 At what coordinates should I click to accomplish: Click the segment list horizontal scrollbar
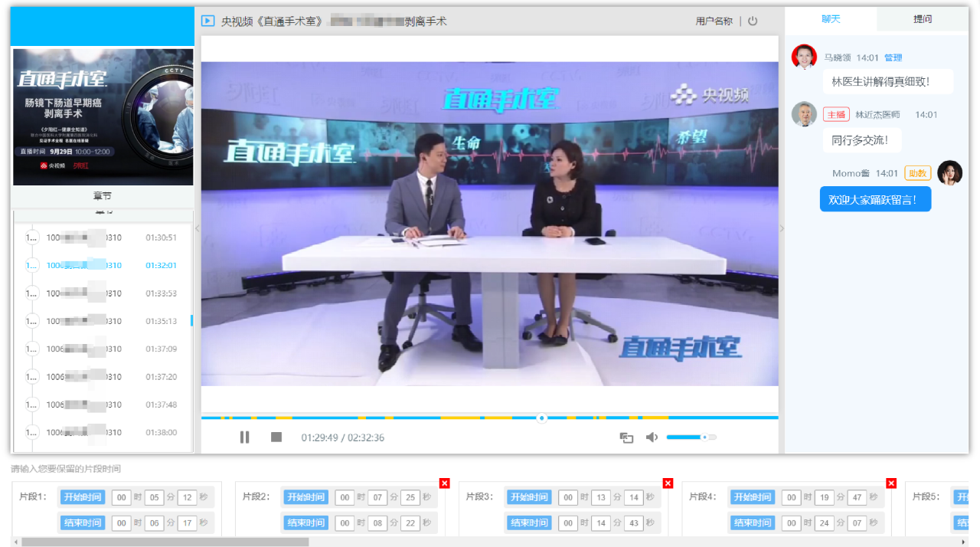click(x=165, y=542)
